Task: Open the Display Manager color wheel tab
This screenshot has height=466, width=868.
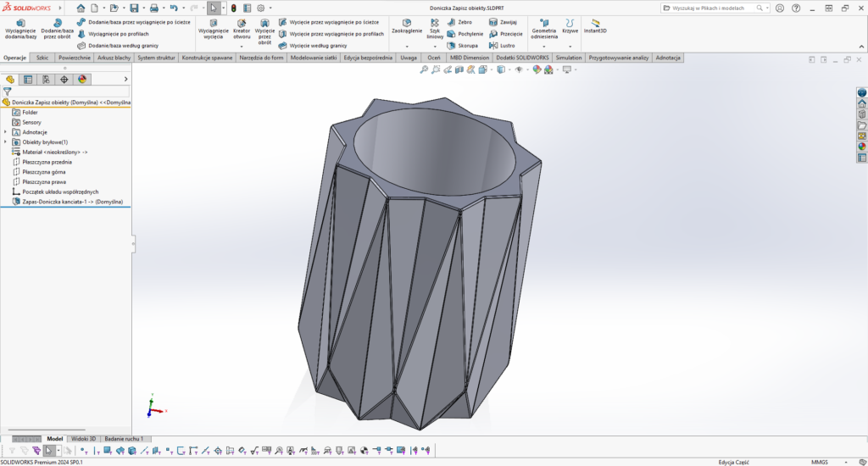Action: pyautogui.click(x=82, y=79)
